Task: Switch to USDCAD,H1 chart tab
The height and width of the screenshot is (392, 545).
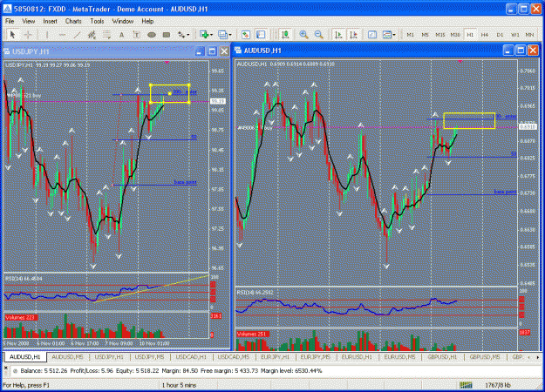Action: [x=191, y=357]
